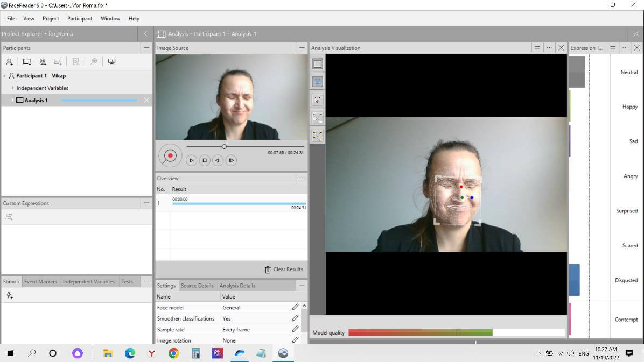
Task: Toggle the face mesh overlay
Action: pyautogui.click(x=318, y=82)
